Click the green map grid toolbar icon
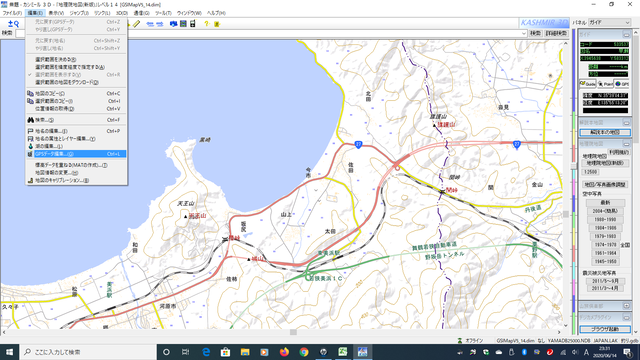The height and width of the screenshot is (360, 640). (183, 24)
